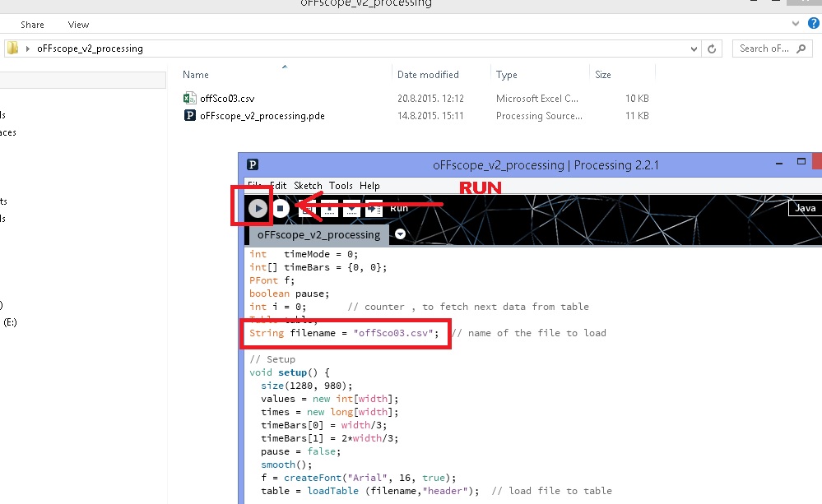Image resolution: width=822 pixels, height=504 pixels.
Task: Click the Explorer search box
Action: click(x=764, y=49)
